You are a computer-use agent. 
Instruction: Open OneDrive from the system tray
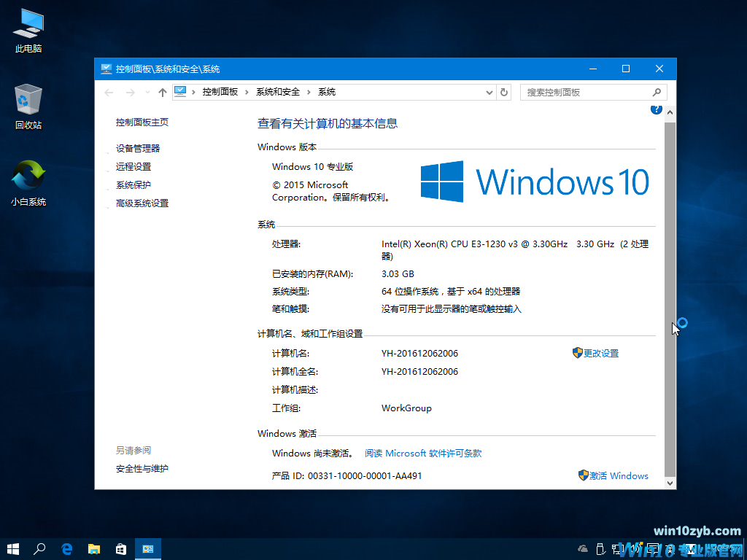582,548
